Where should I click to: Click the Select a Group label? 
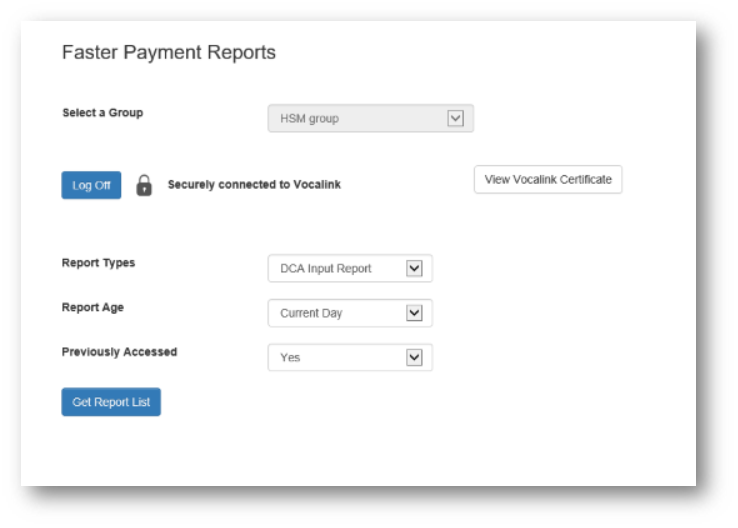click(x=102, y=113)
